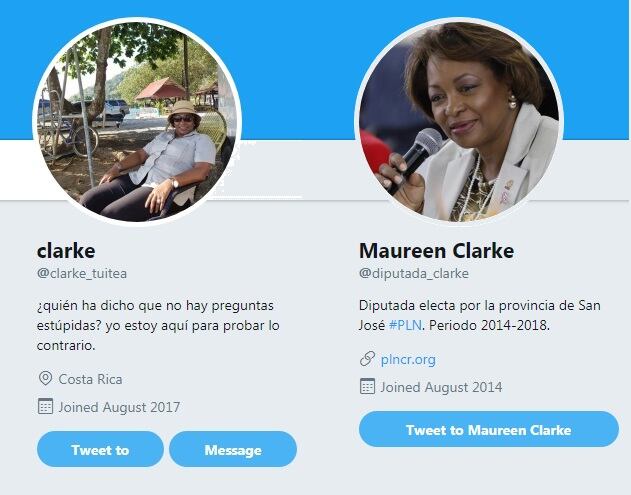
Task: Open Maureen Clarke's profile photo with microphone
Action: point(459,121)
